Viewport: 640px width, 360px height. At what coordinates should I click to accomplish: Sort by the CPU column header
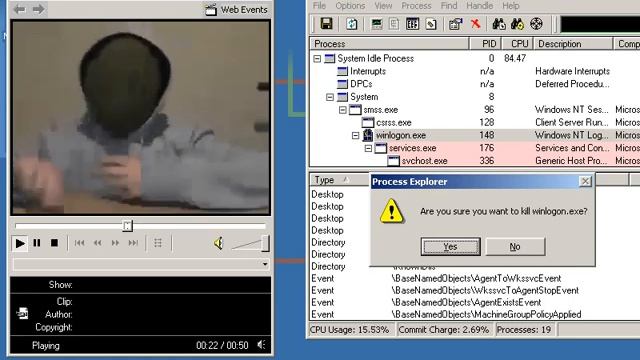(517, 44)
